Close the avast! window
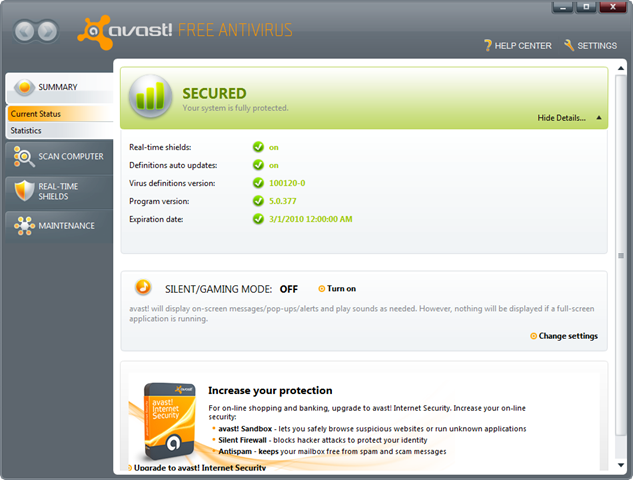 (612, 7)
